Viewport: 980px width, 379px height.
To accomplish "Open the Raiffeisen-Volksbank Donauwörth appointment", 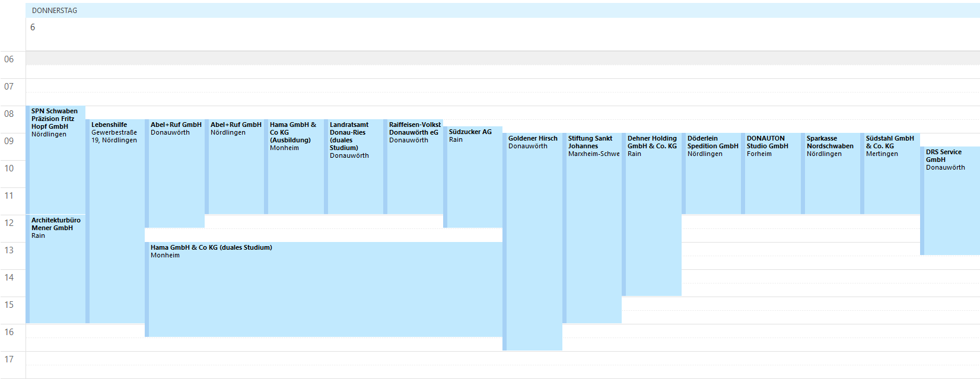I will pos(413,167).
